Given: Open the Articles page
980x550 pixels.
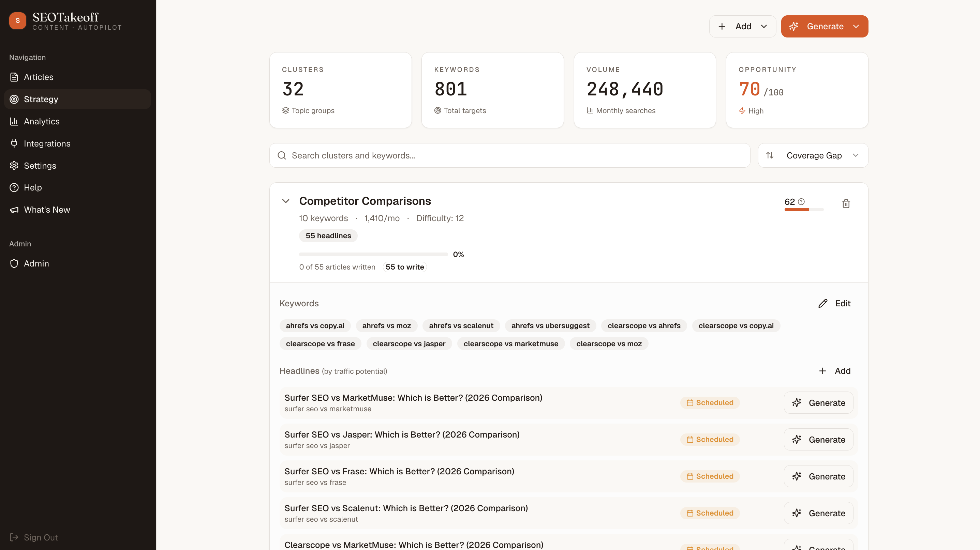Looking at the screenshot, I should [x=77, y=77].
